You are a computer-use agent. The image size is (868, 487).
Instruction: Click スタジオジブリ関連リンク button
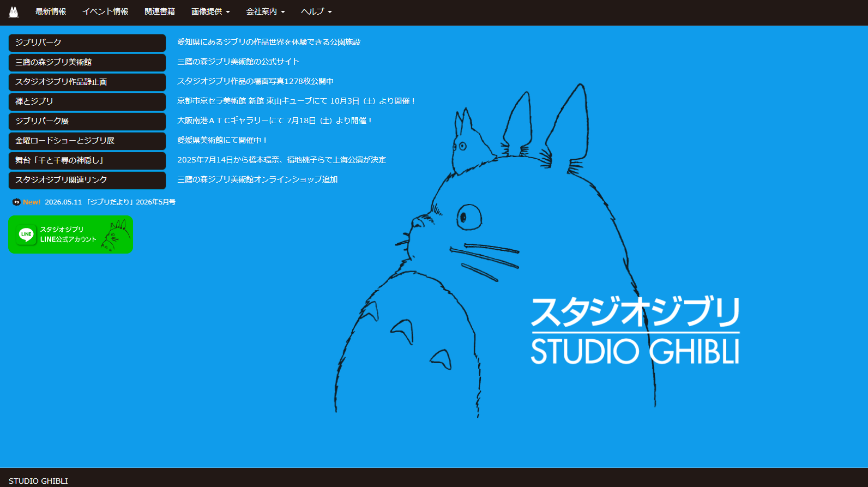tap(87, 181)
